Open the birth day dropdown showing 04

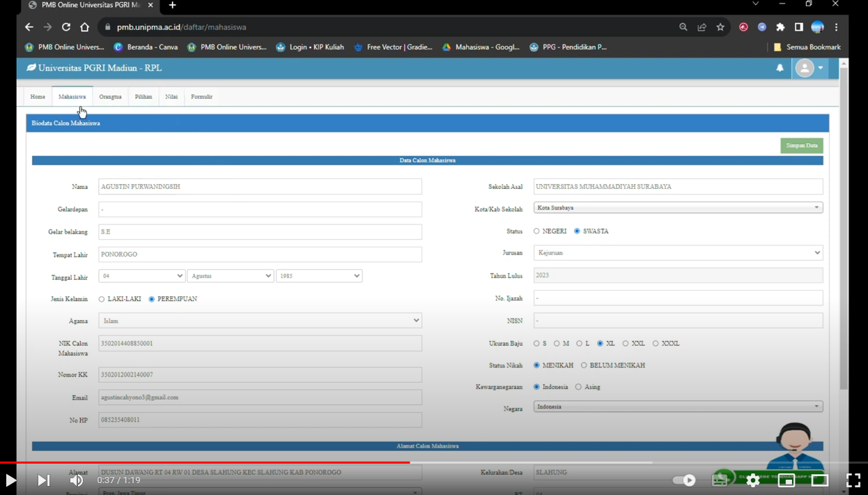coord(141,276)
